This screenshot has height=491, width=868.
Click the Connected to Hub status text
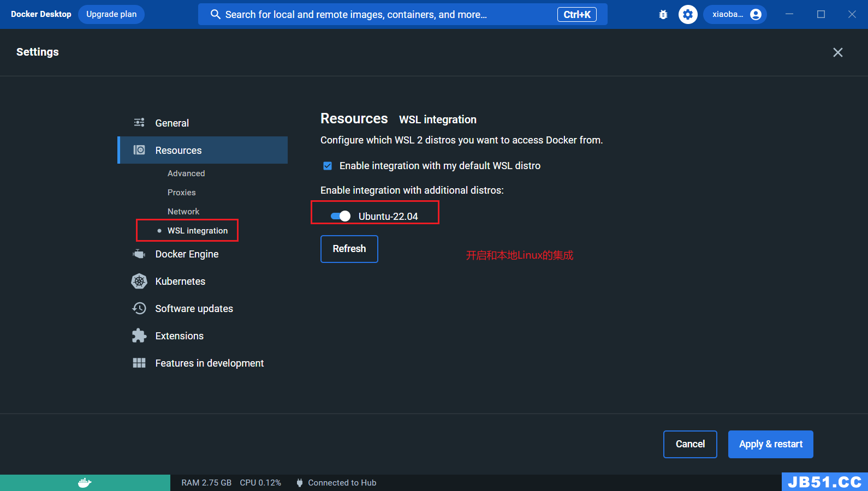tap(342, 483)
